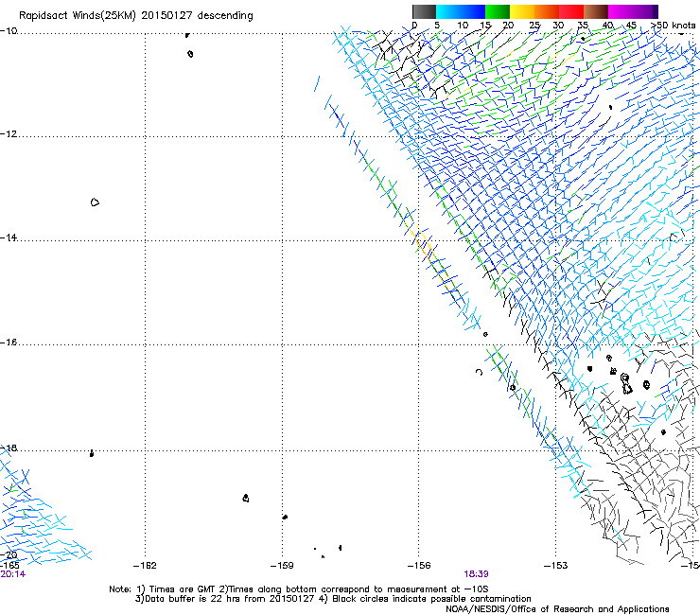
Task: Click the '-12' latitude axis label
Action: (x=9, y=133)
